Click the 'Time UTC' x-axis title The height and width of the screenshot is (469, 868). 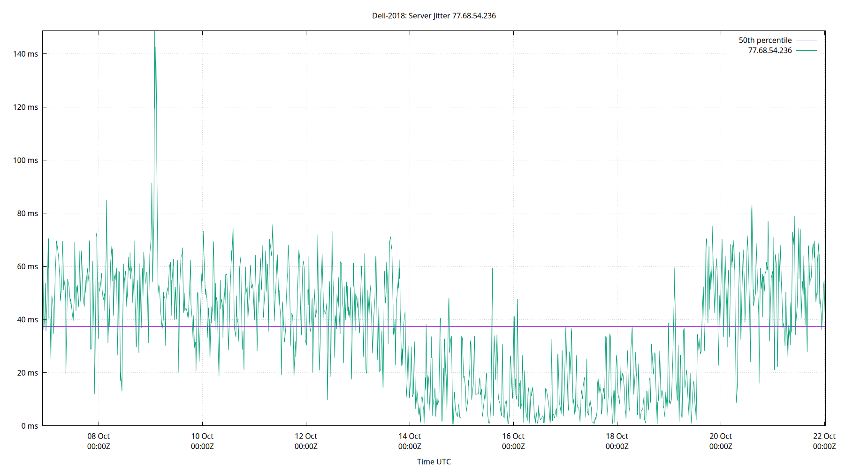pyautogui.click(x=434, y=461)
